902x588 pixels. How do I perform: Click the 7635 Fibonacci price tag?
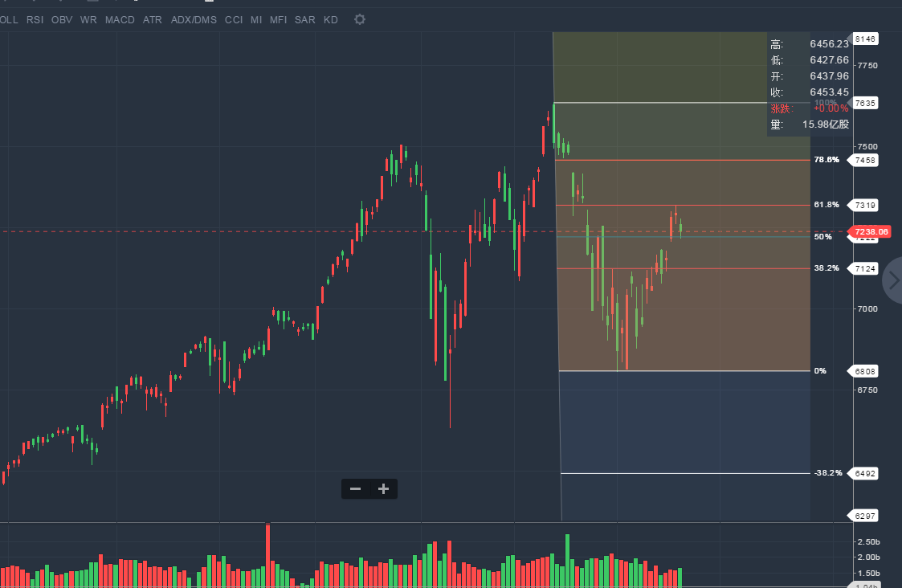(x=864, y=104)
